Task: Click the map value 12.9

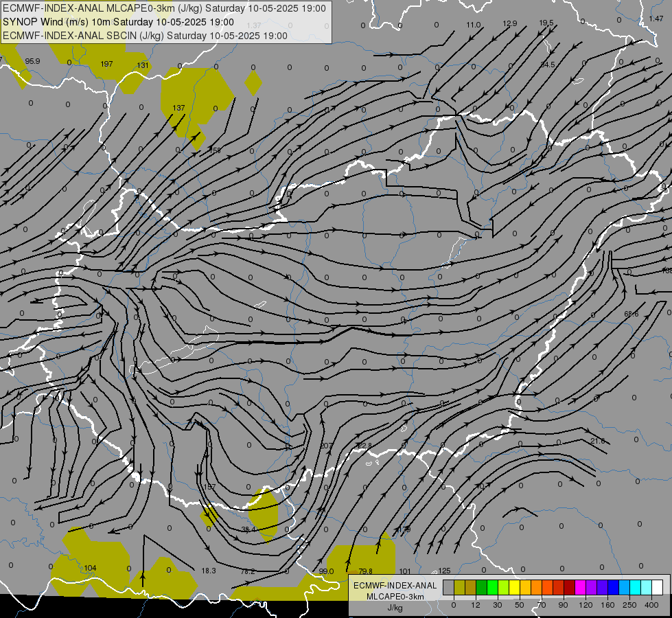Action: coord(510,23)
